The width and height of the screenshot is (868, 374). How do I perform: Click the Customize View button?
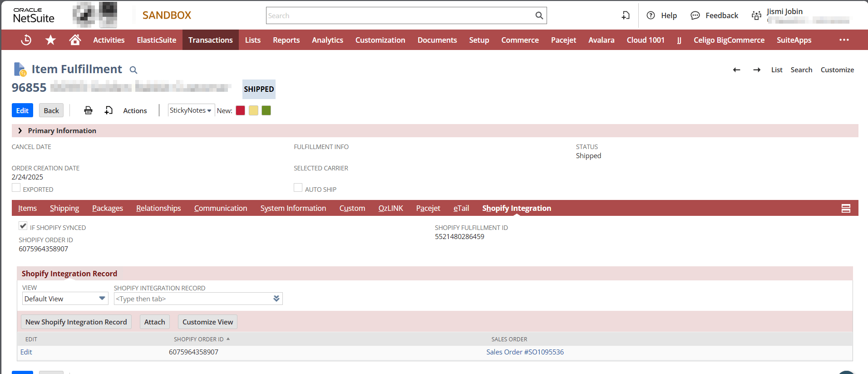click(x=207, y=322)
